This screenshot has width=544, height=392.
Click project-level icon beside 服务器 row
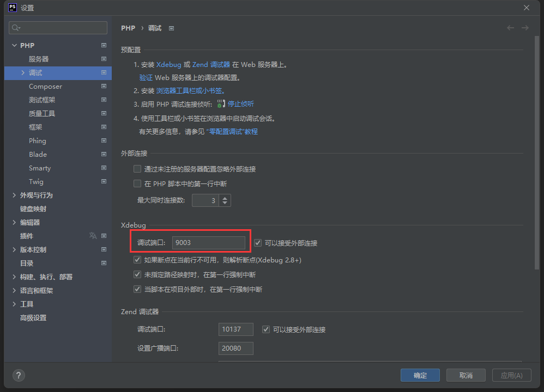[104, 59]
